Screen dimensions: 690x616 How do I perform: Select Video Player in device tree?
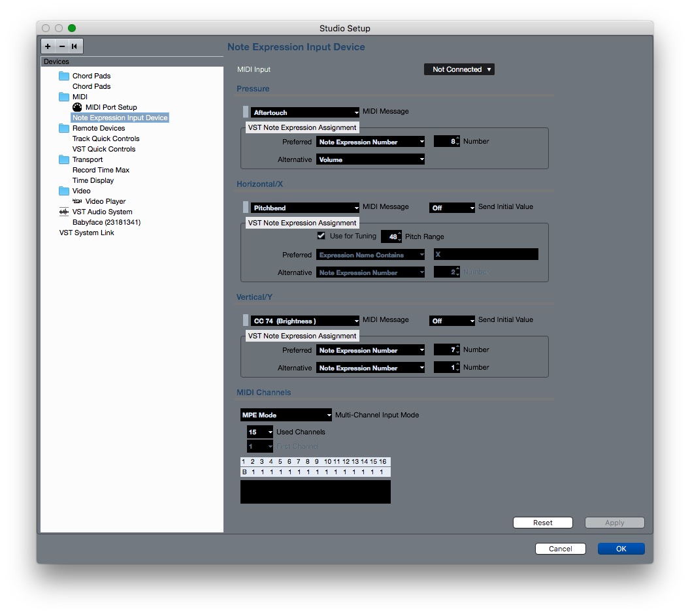tap(105, 201)
